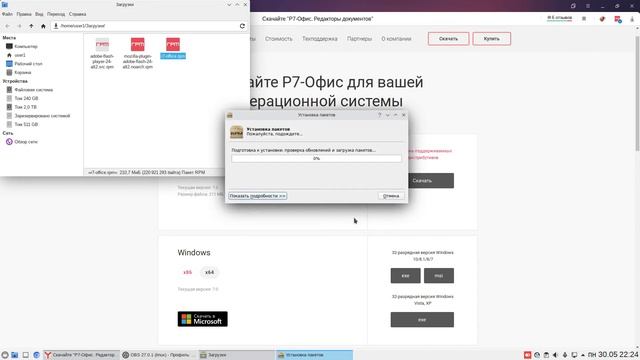This screenshot has width=640, height=360.
Task: Select x64 Windows architecture
Action: (209, 272)
